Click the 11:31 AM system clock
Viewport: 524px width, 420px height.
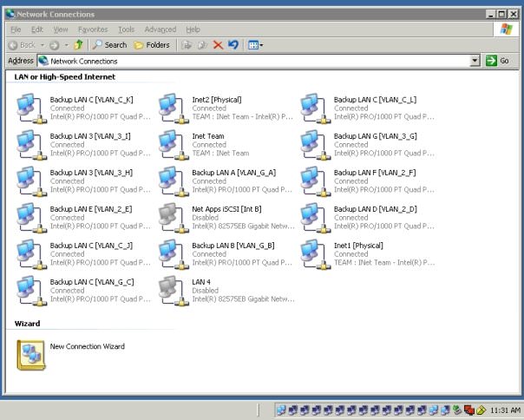click(x=505, y=410)
